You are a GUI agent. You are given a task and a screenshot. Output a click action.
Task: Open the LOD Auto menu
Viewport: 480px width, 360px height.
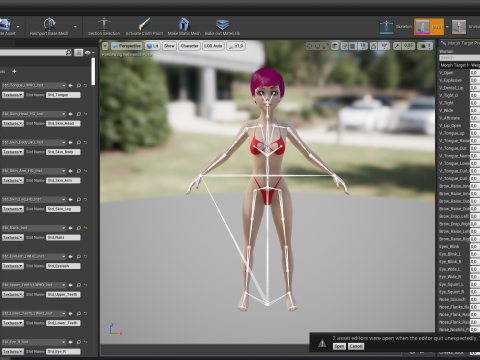pyautogui.click(x=213, y=46)
